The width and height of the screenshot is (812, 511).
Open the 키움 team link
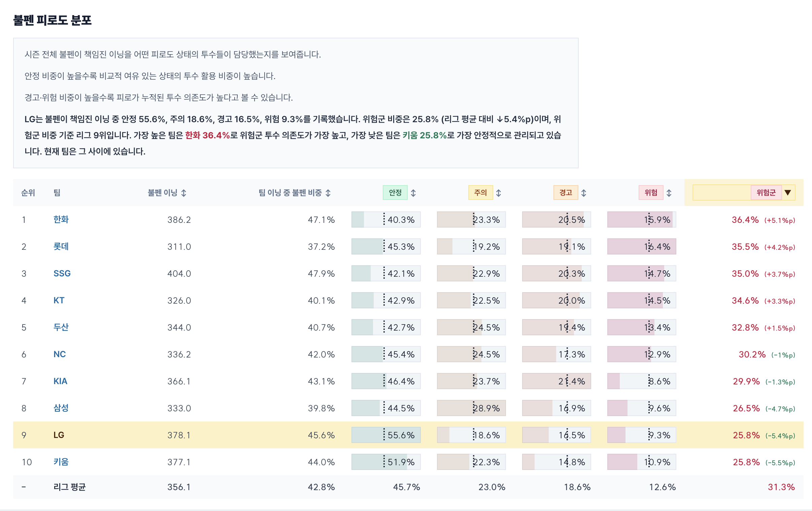61,462
